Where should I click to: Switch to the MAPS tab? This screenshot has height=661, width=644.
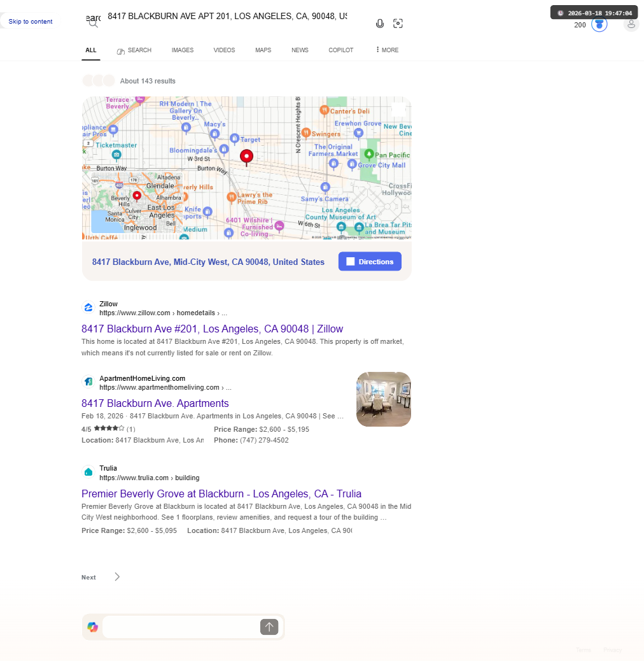pos(263,50)
